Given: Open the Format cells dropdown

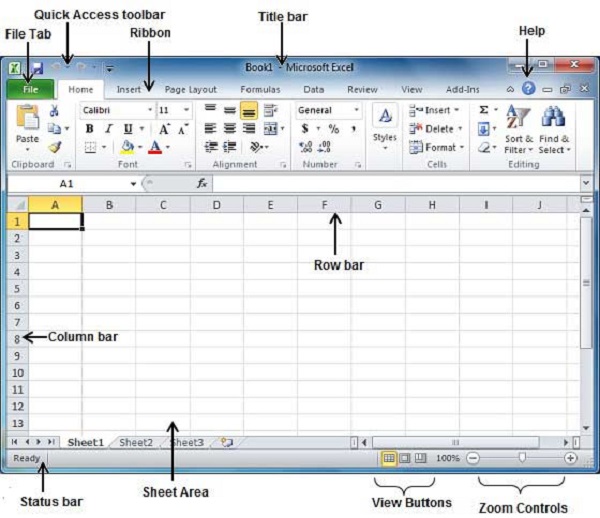Looking at the screenshot, I should tap(436, 147).
